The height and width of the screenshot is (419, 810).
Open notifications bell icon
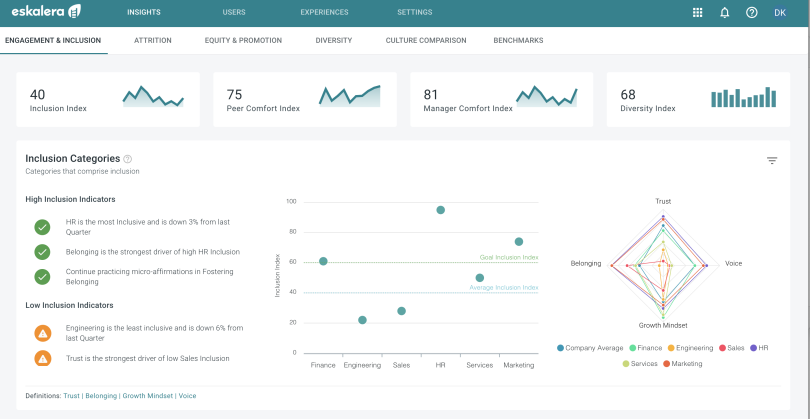pyautogui.click(x=725, y=12)
